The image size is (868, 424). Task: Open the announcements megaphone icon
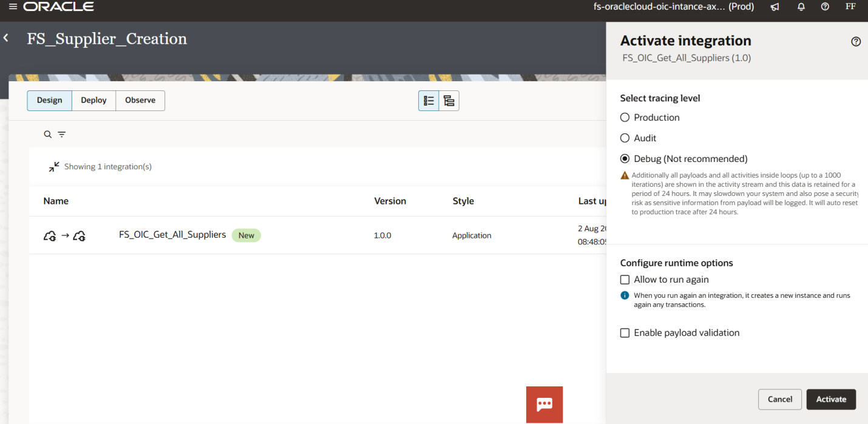click(775, 7)
